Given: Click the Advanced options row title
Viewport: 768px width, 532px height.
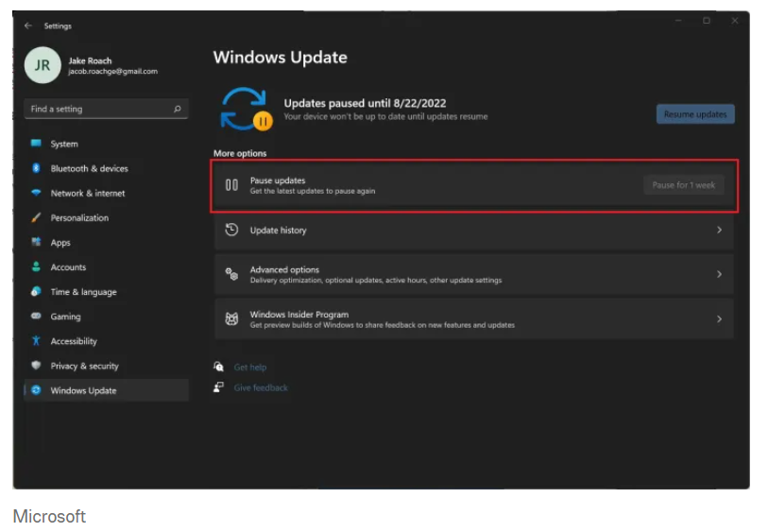Looking at the screenshot, I should [x=284, y=269].
